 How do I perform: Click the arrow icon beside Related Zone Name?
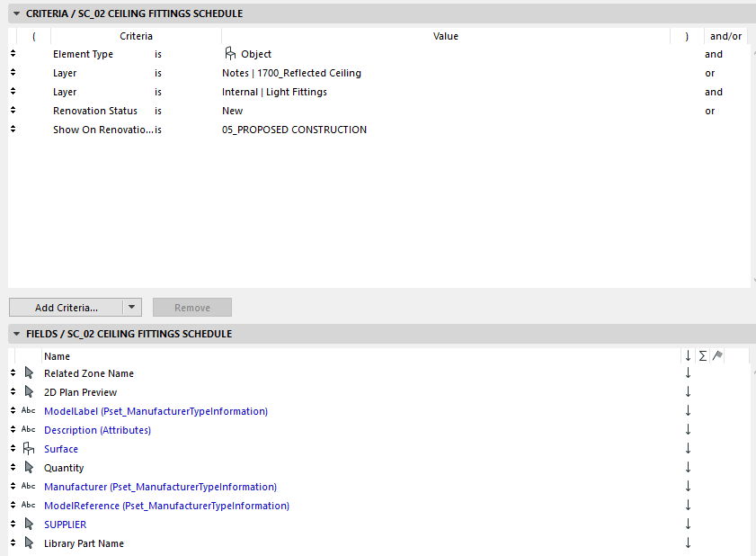(x=29, y=372)
